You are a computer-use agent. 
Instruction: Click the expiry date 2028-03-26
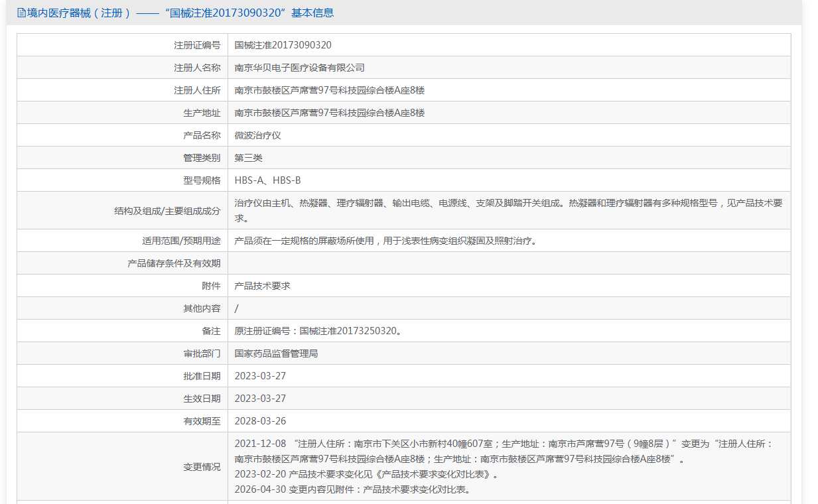point(261,421)
